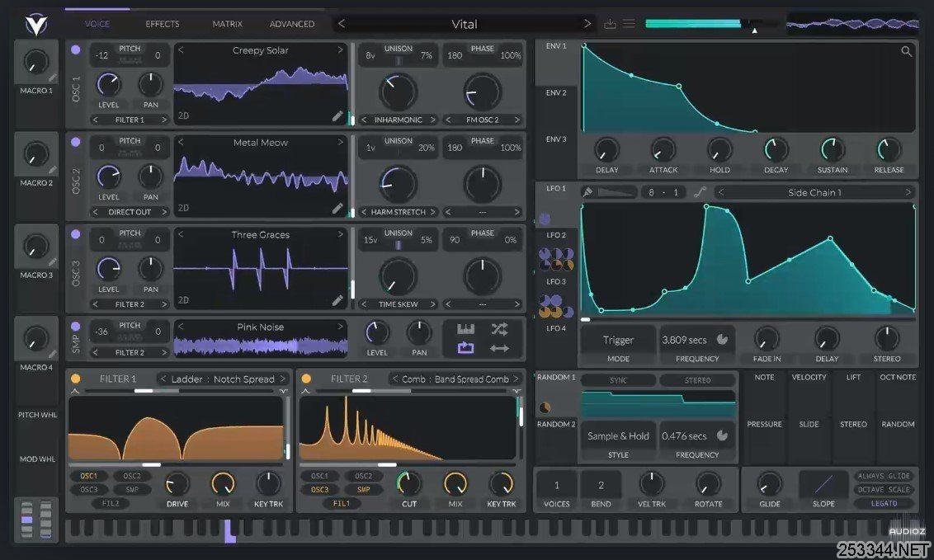934x560 pixels.
Task: Enable Legato glide option
Action: coord(884,503)
